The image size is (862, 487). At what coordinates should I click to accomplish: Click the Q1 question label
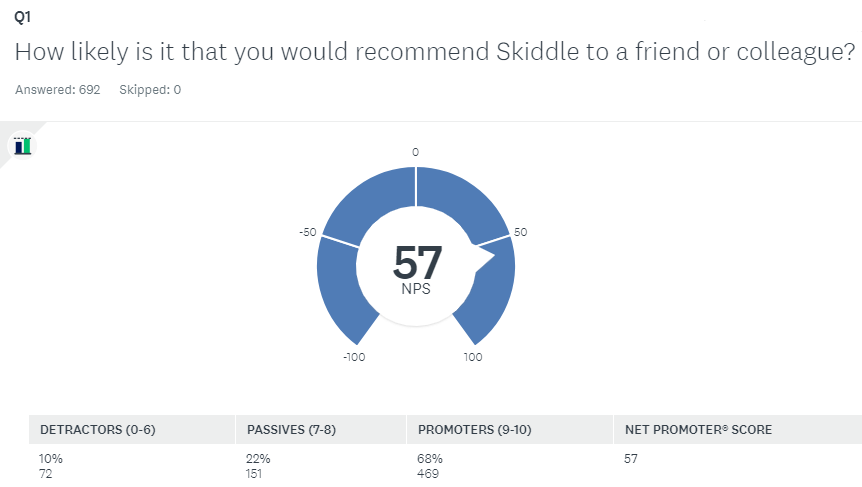(22, 19)
